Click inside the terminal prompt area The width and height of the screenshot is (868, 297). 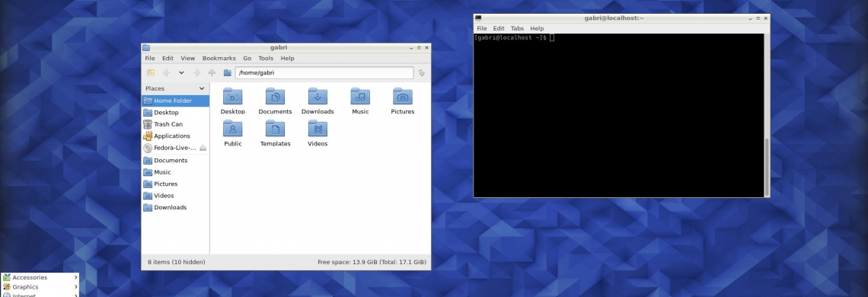[x=618, y=115]
